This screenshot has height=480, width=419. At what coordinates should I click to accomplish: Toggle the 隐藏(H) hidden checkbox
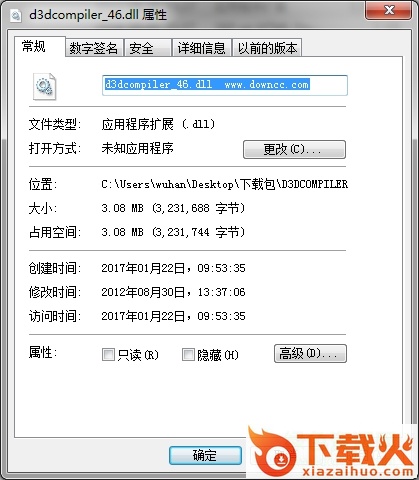tap(188, 355)
